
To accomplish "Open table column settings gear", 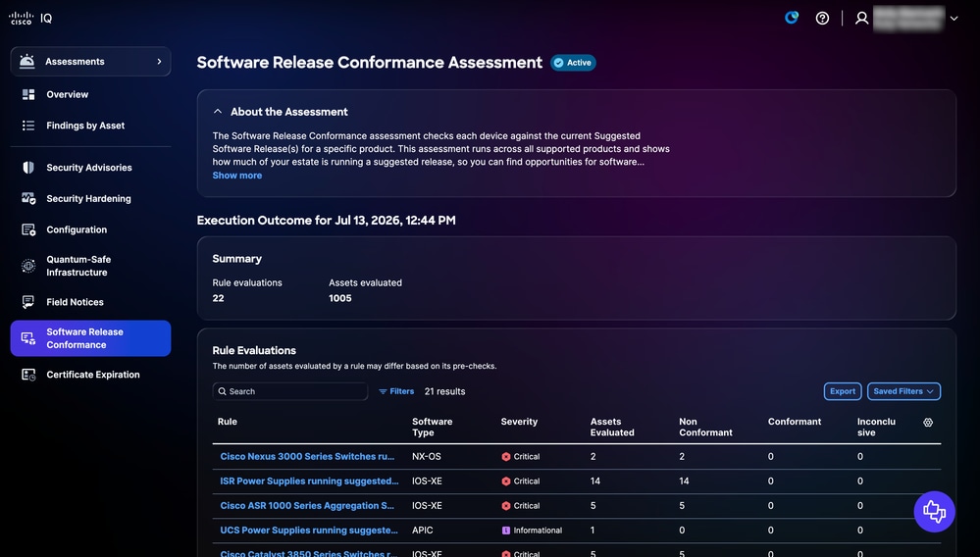I will (928, 423).
